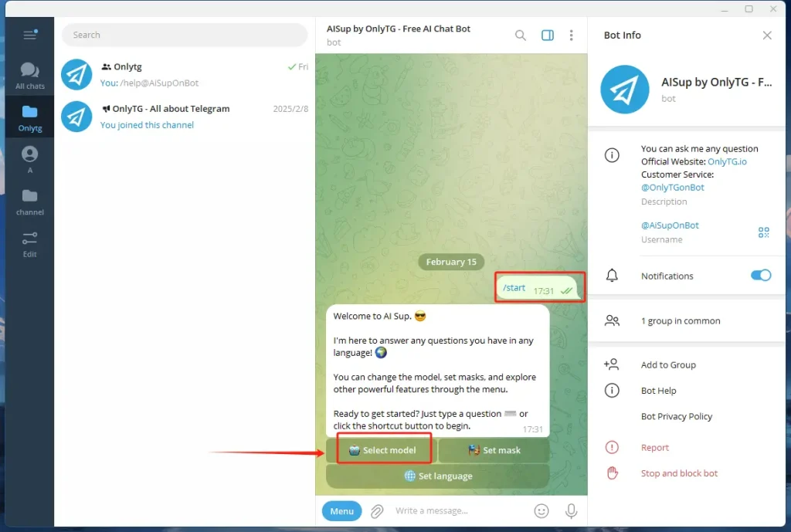Screen dimensions: 791x532
Task: Open the All chats folder
Action: coord(30,76)
